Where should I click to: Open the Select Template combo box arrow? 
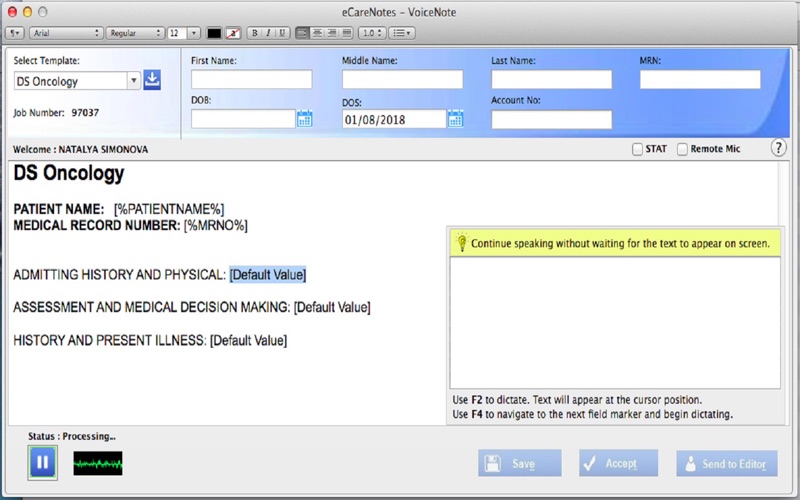click(134, 81)
